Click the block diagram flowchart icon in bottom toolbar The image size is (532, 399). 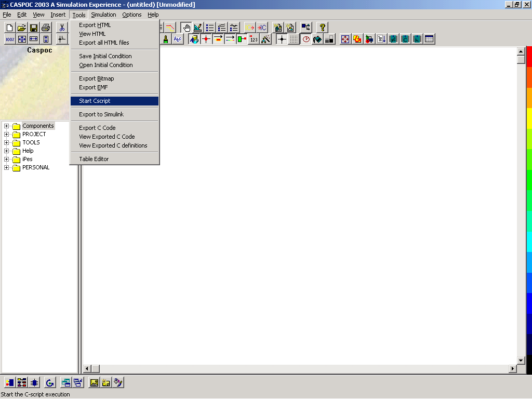click(22, 383)
